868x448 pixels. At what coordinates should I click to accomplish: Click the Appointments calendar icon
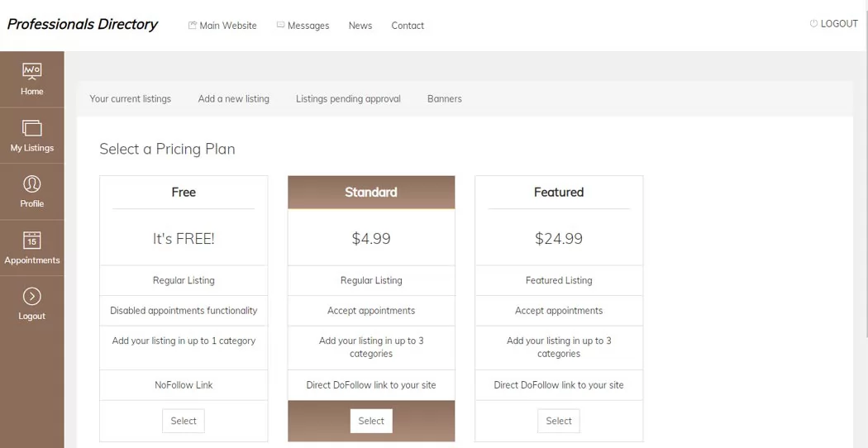[31, 241]
